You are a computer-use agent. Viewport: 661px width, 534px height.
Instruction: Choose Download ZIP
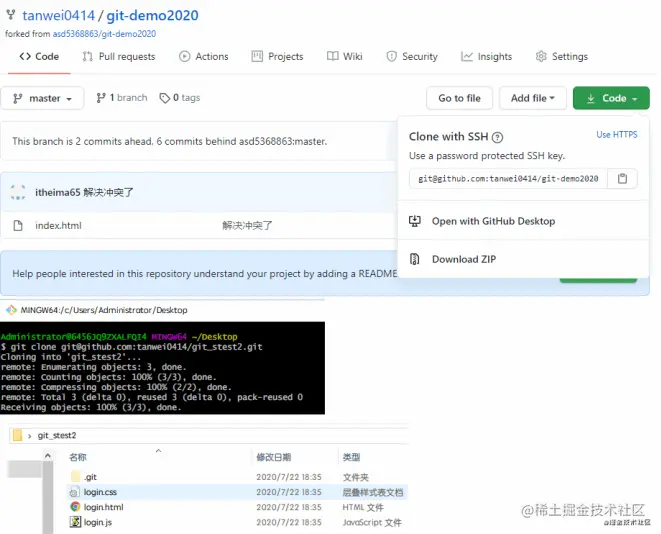464,259
